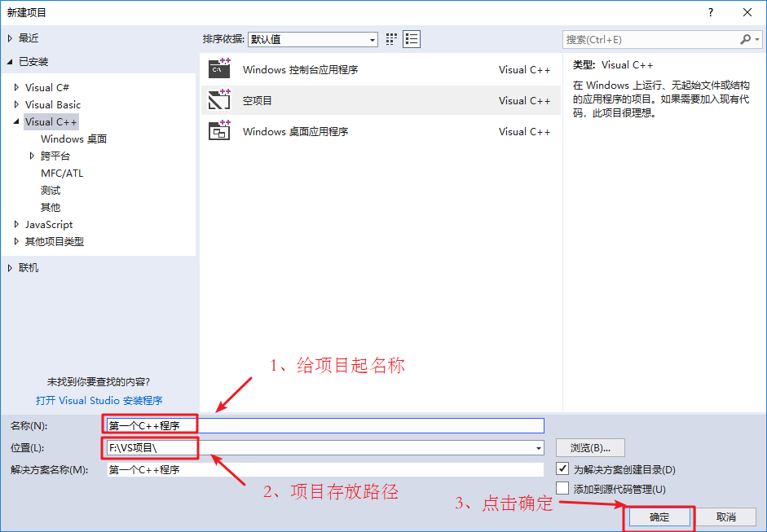Select the Windows 控制台应用程序 template icon
Viewport: 767px width, 532px height.
(219, 68)
